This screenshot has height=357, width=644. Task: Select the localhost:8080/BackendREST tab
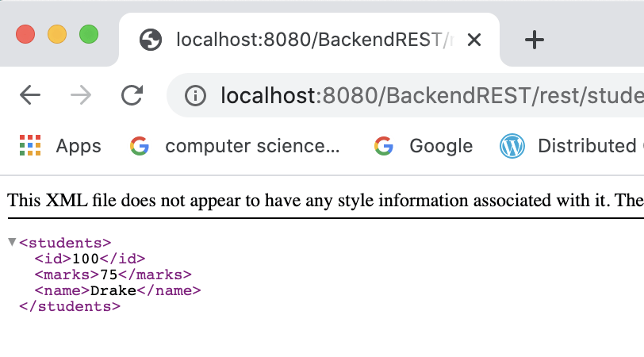coord(309,40)
